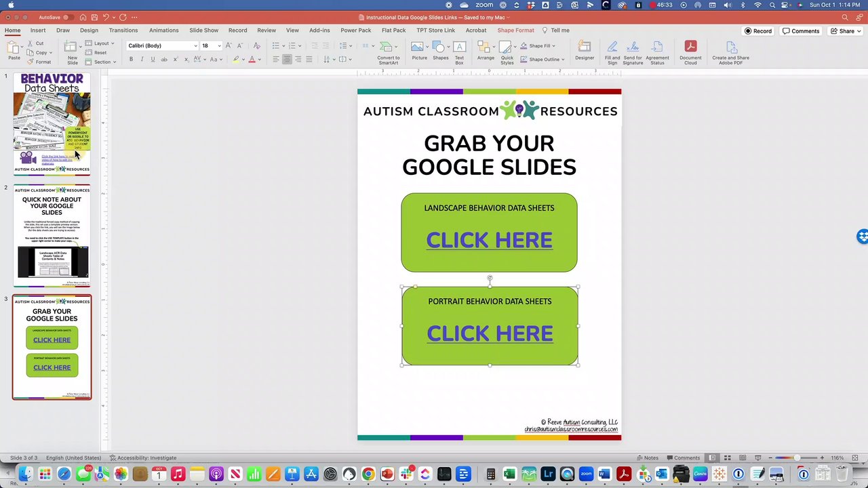
Task: Apply superscript formatting
Action: [x=176, y=59]
